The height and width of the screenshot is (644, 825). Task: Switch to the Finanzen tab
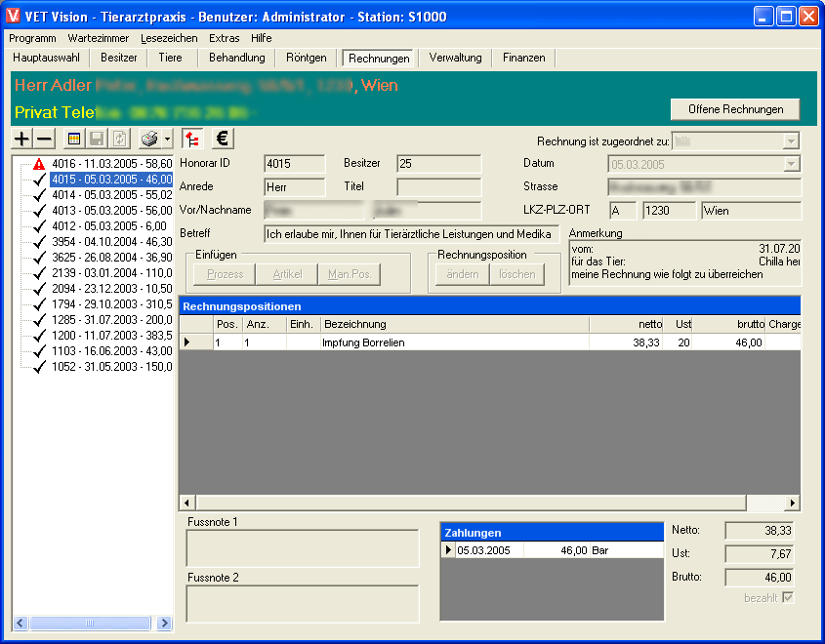(523, 58)
